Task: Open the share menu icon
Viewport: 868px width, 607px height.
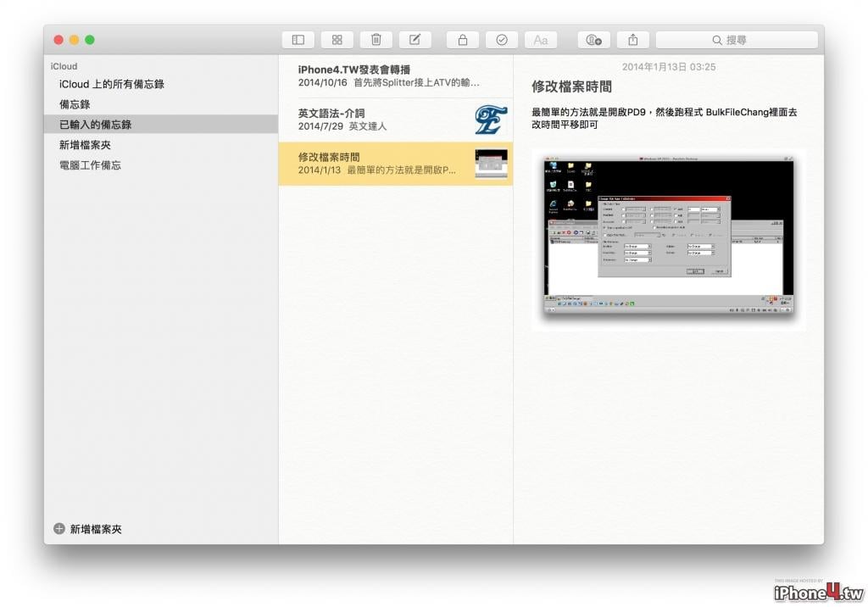Action: [x=632, y=40]
